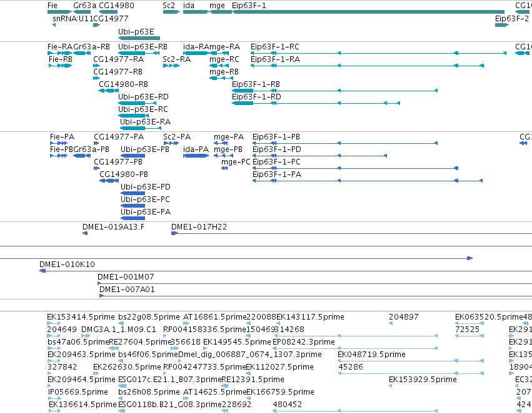This screenshot has height=414, width=532.
Task: Click the EK153414.5prime EST
Action: (54, 323)
